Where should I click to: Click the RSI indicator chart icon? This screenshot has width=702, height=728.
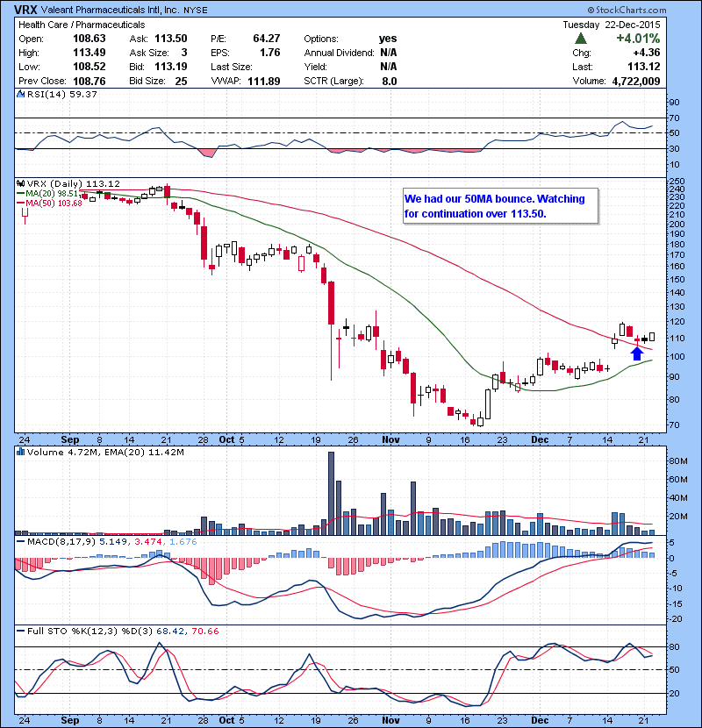[x=20, y=94]
